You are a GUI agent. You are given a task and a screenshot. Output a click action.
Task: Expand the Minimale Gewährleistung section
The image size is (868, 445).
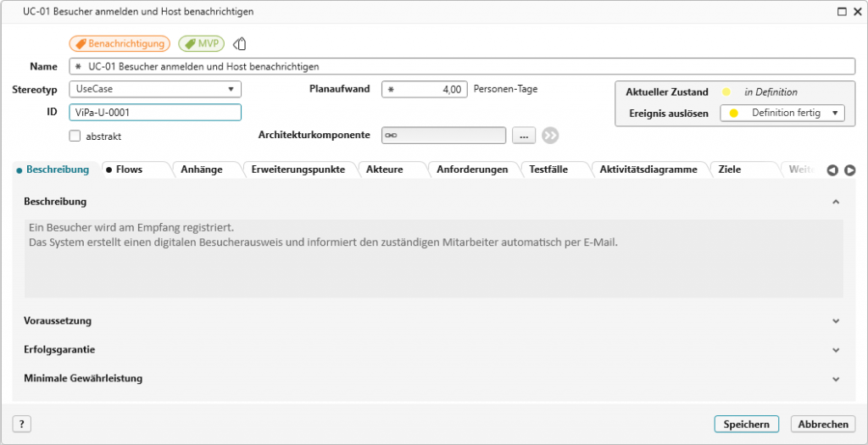tap(836, 379)
